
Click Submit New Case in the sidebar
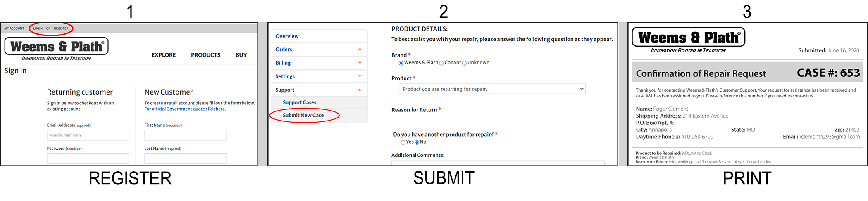coord(303,115)
